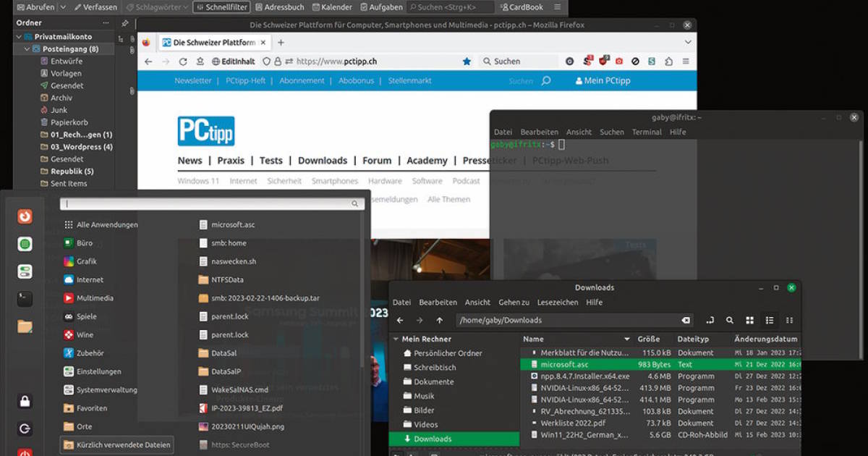Go up one folder in the file manager
This screenshot has width=868, height=456.
click(439, 321)
